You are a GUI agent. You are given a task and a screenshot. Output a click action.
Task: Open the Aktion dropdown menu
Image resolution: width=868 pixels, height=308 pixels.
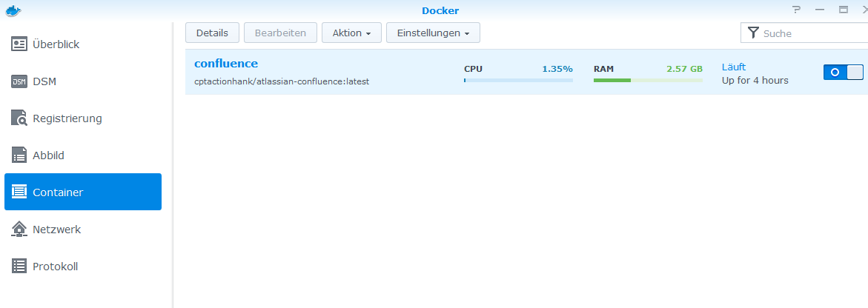pyautogui.click(x=351, y=33)
